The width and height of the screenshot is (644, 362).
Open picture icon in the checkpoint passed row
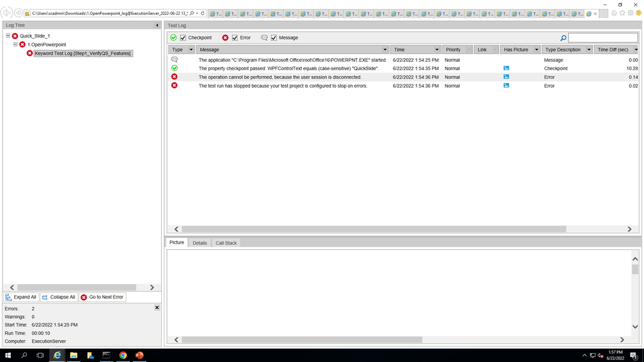(x=506, y=68)
